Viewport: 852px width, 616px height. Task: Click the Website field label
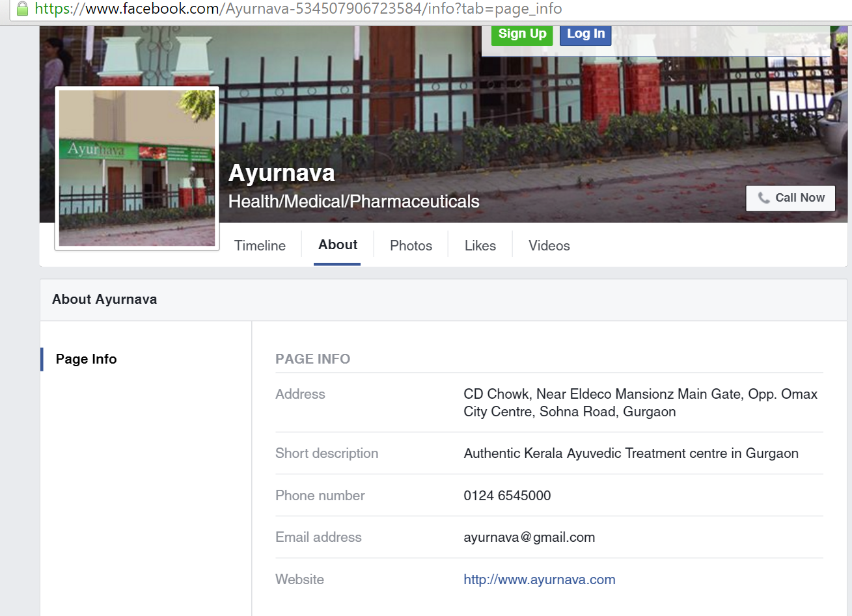[299, 580]
